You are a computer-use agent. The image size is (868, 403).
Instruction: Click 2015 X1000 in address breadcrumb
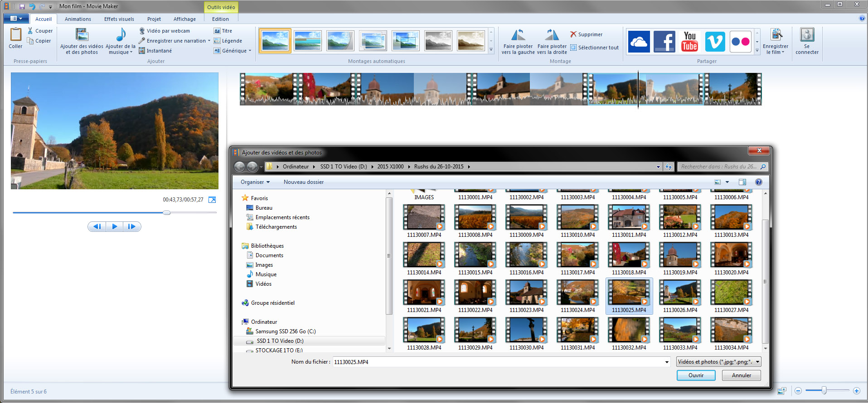click(x=390, y=167)
